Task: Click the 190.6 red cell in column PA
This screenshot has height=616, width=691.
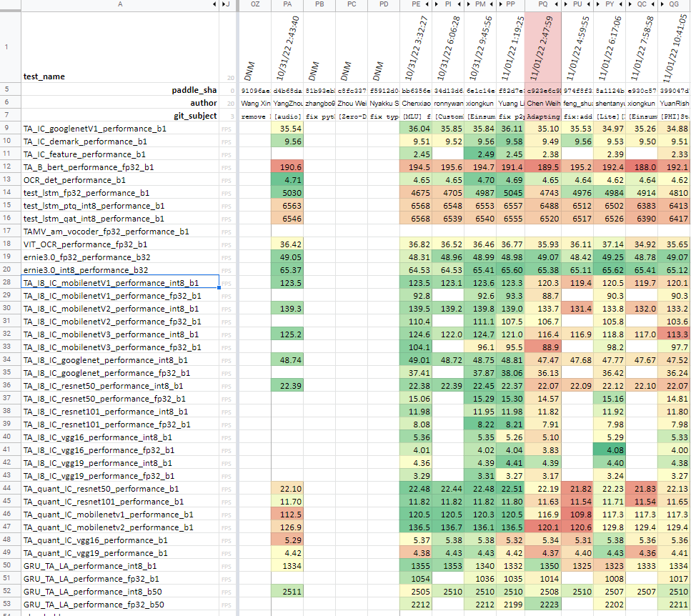Action: (x=287, y=167)
